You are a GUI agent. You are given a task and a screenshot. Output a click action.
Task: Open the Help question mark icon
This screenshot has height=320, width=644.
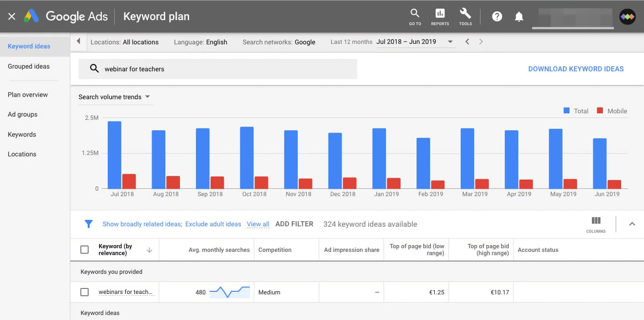(496, 16)
